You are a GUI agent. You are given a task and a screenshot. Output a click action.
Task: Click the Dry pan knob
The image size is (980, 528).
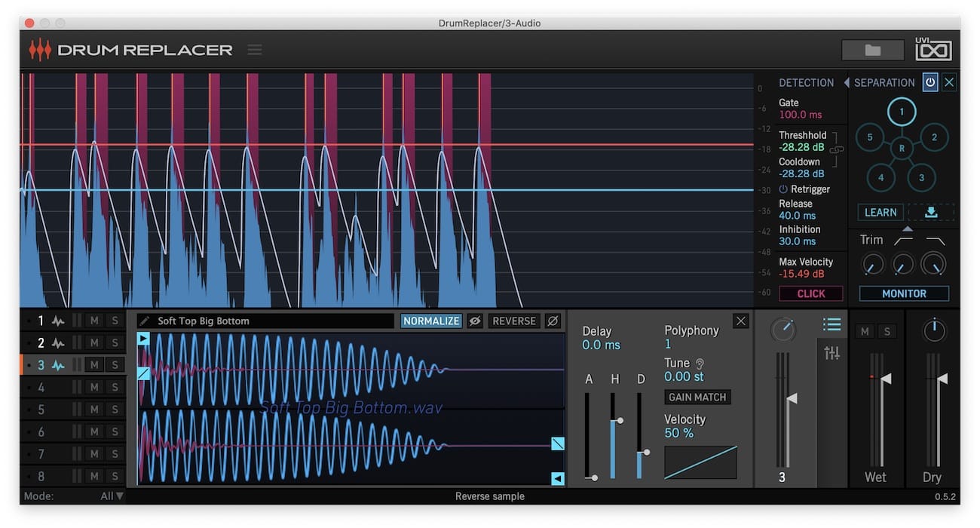point(934,330)
